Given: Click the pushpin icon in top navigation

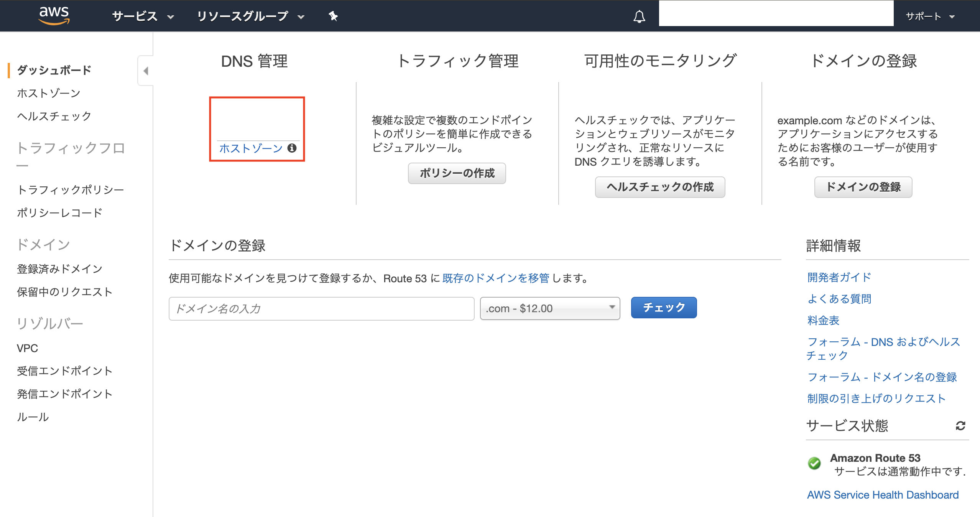Looking at the screenshot, I should [333, 16].
